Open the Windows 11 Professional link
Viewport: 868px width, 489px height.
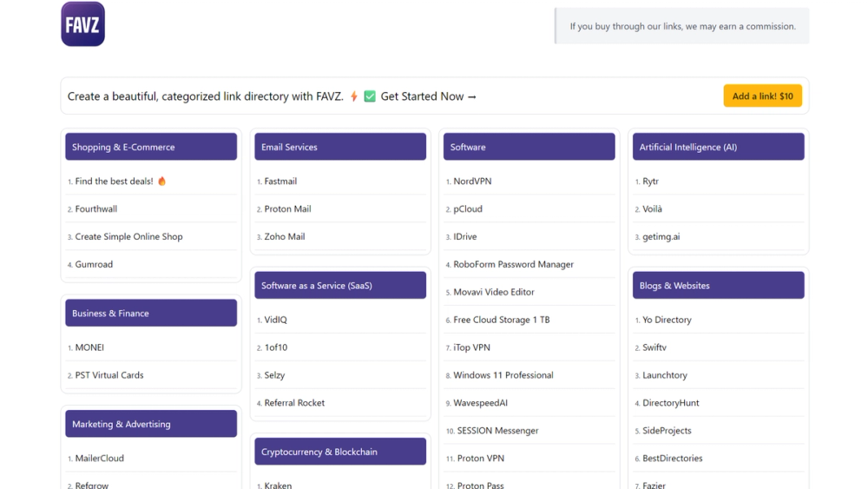tap(503, 375)
